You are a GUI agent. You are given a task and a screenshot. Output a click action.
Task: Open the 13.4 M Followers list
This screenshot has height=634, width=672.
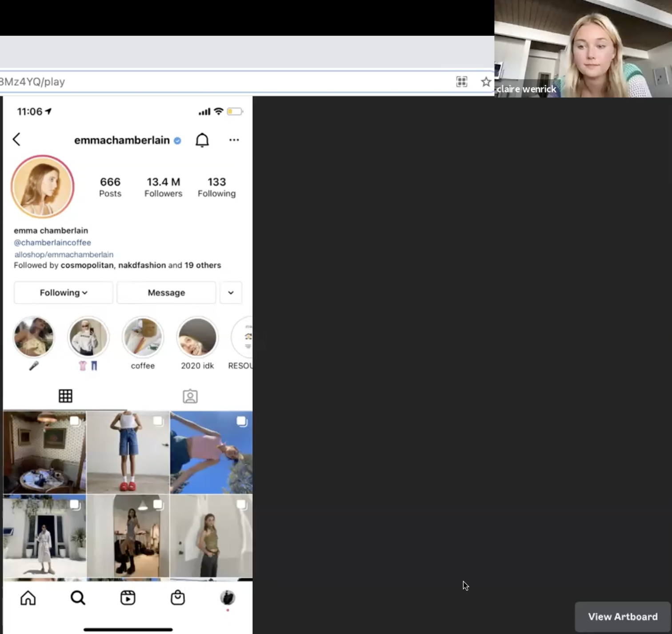pyautogui.click(x=163, y=187)
